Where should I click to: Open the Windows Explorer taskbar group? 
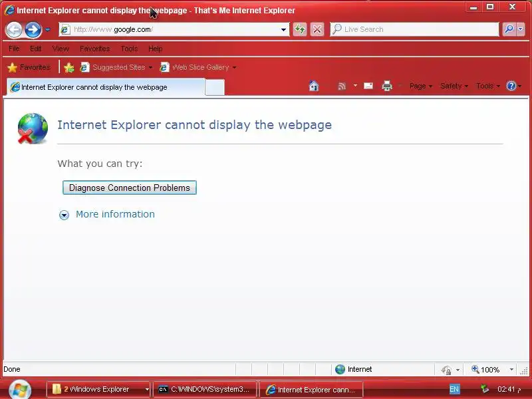98,389
